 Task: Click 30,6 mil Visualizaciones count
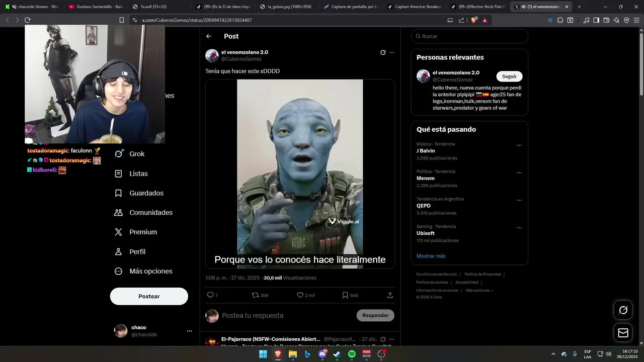point(290,278)
